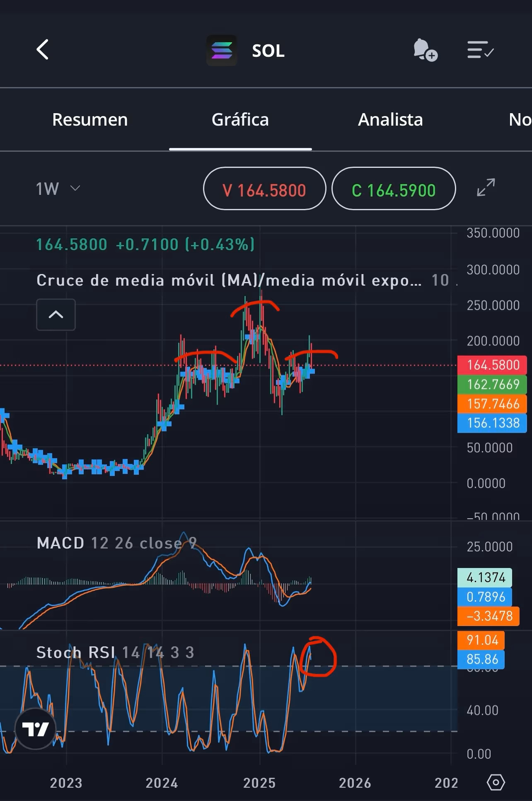
Task: Tap the 350.0000 price axis label
Action: 493,233
